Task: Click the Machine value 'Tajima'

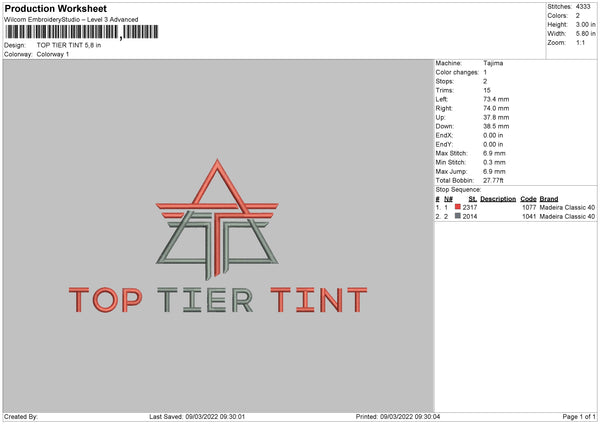Action: [x=493, y=63]
